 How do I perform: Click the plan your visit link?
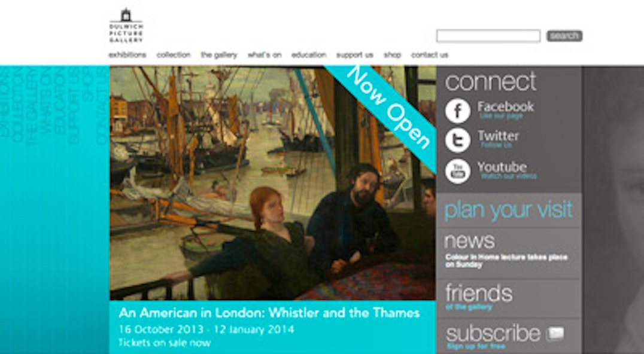[509, 210]
